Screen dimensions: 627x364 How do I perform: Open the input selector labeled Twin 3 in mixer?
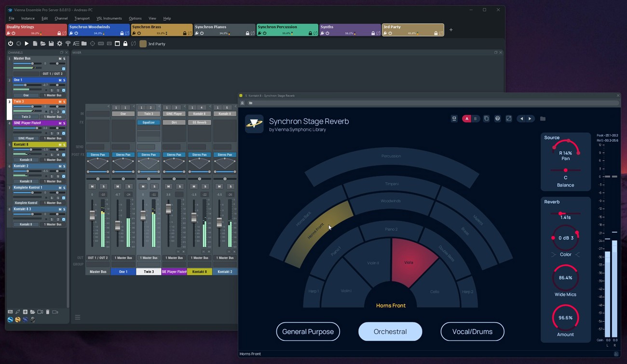[149, 114]
